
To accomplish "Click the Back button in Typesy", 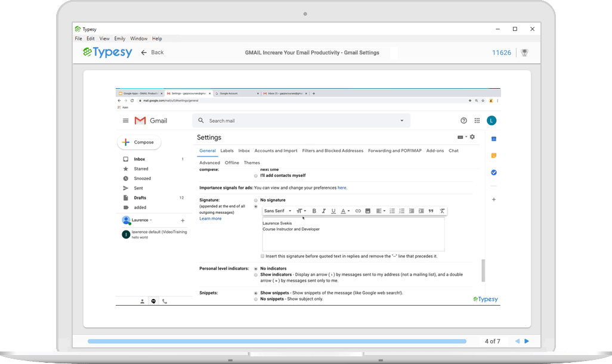I will [x=152, y=52].
